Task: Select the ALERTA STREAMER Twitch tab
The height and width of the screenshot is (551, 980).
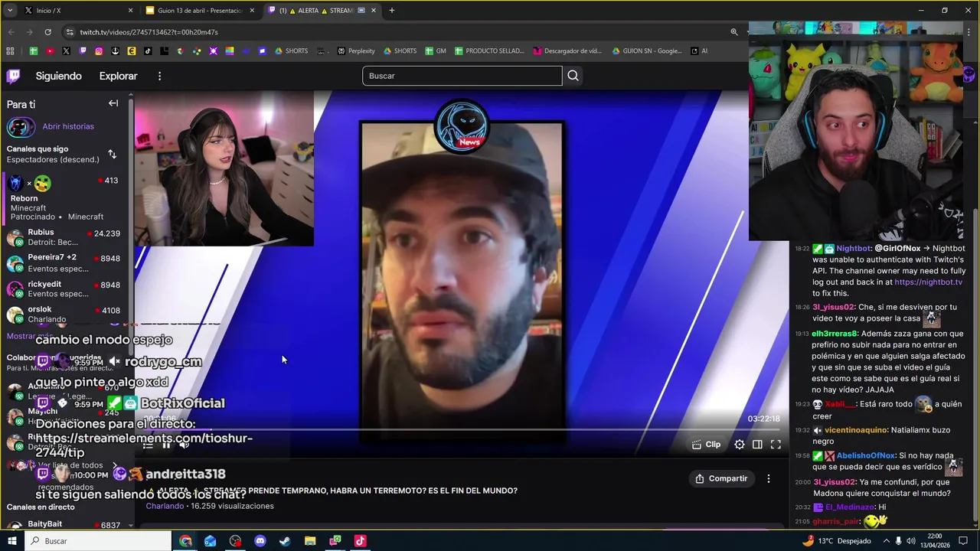Action: (322, 11)
